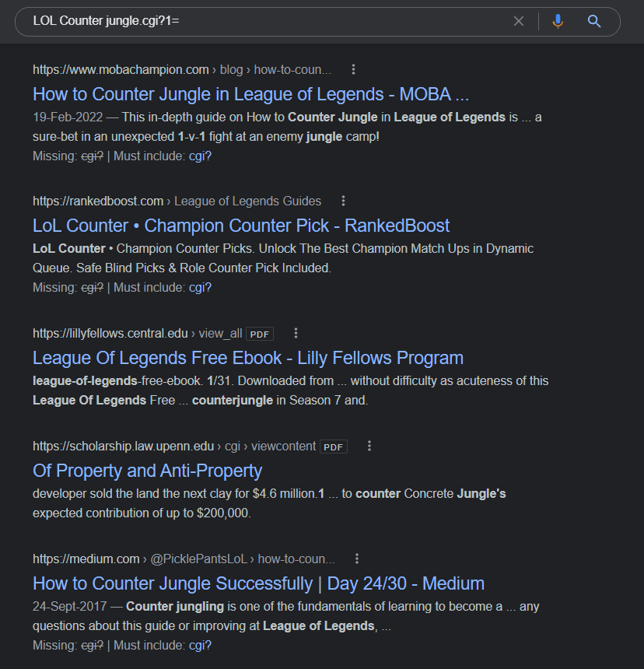Open options menu for lillyfellows.central.edu result

coord(296,333)
